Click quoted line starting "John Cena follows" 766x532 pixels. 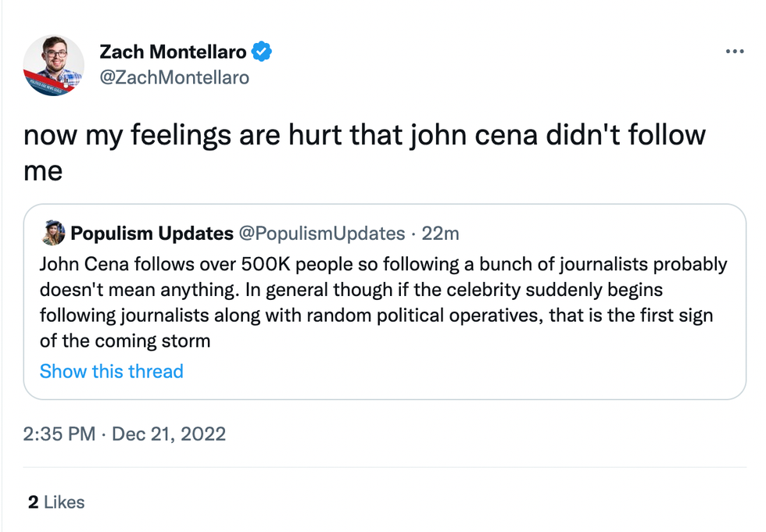coord(383,264)
